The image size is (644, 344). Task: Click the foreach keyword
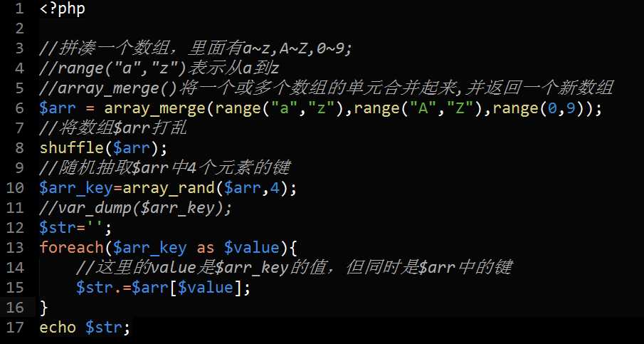(x=68, y=248)
